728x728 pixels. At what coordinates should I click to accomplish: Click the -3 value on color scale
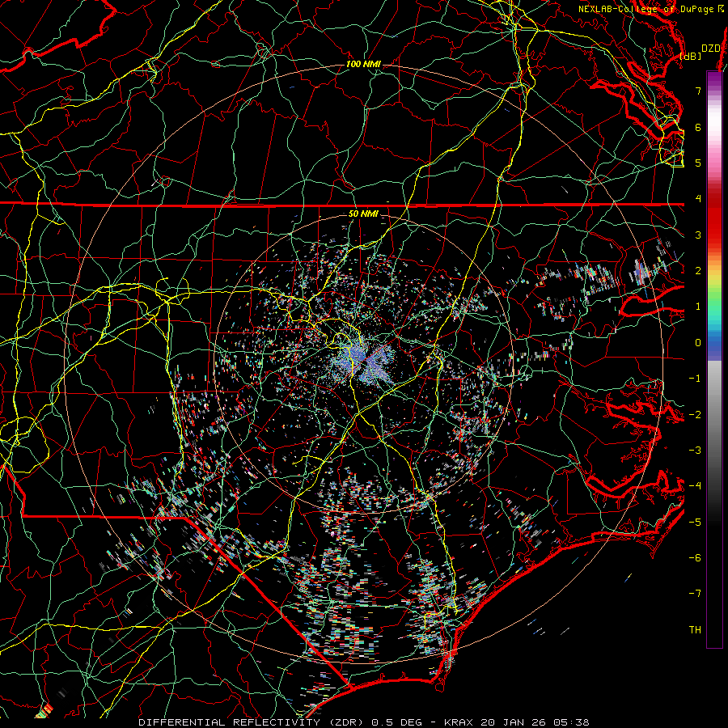695,451
